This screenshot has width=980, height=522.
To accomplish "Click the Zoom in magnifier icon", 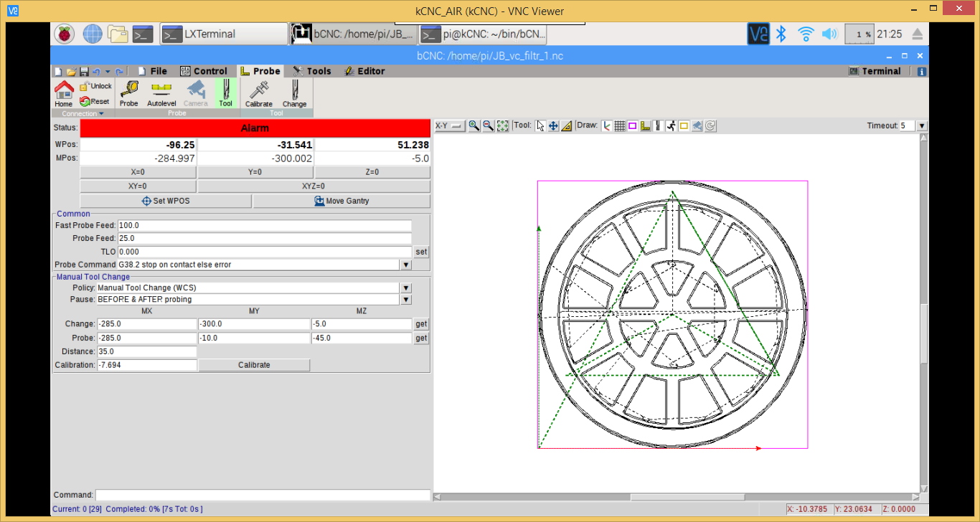I will (473, 125).
